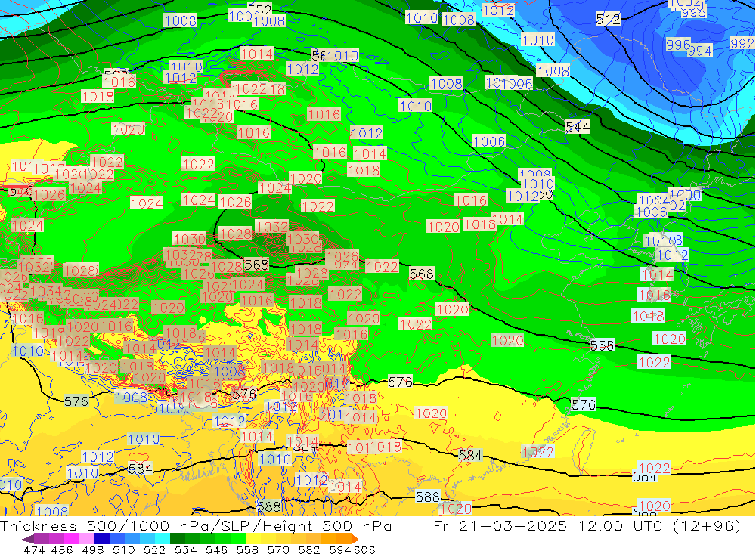Click the '512' height contour label
The width and height of the screenshot is (756, 554).
pos(608,19)
